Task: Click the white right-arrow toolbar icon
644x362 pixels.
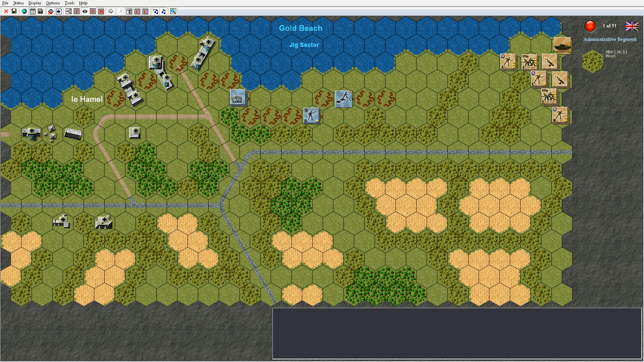Action: pyautogui.click(x=111, y=11)
